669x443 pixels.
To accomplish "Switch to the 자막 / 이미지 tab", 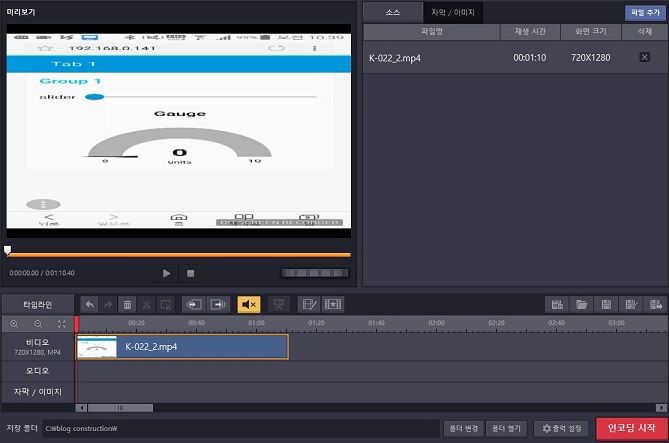I will pos(453,12).
